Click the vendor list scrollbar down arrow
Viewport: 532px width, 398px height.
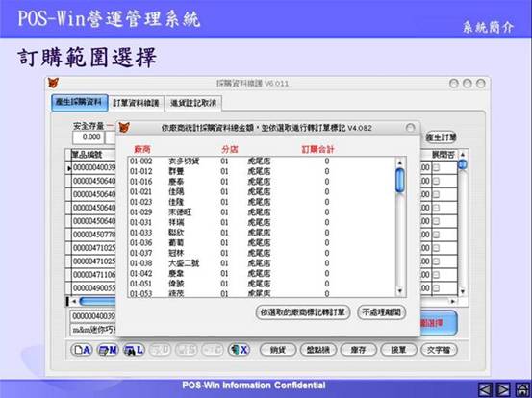399,291
